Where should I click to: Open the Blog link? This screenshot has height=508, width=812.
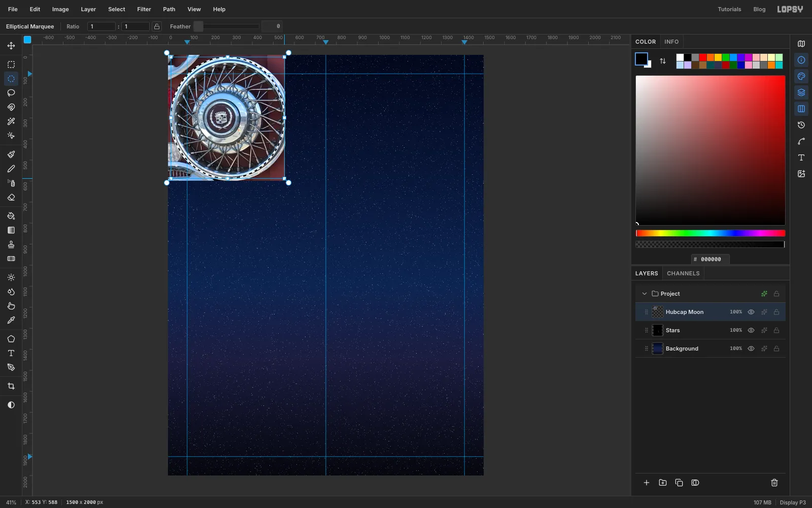pyautogui.click(x=759, y=9)
